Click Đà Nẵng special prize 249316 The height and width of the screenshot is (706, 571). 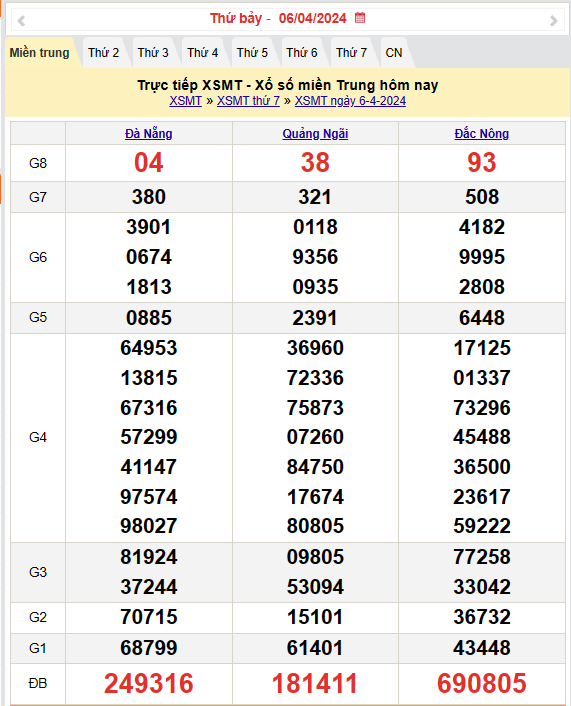click(x=149, y=683)
